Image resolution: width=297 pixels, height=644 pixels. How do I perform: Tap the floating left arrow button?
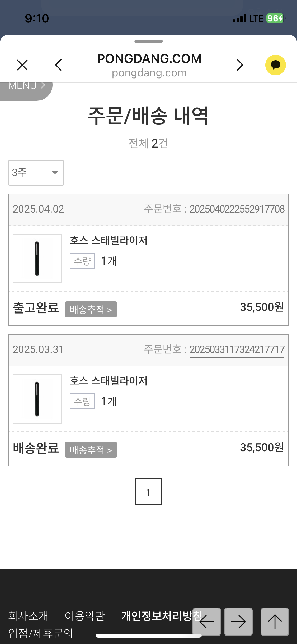pos(207,622)
